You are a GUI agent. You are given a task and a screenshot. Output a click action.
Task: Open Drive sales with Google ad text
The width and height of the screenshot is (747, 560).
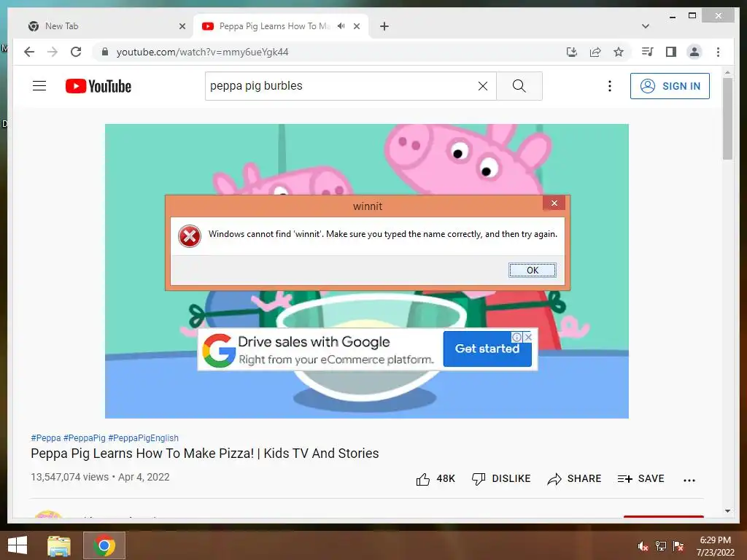pos(314,342)
